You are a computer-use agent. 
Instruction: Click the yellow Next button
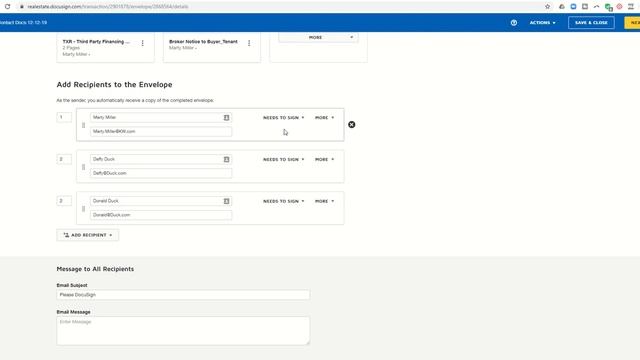pyautogui.click(x=632, y=23)
